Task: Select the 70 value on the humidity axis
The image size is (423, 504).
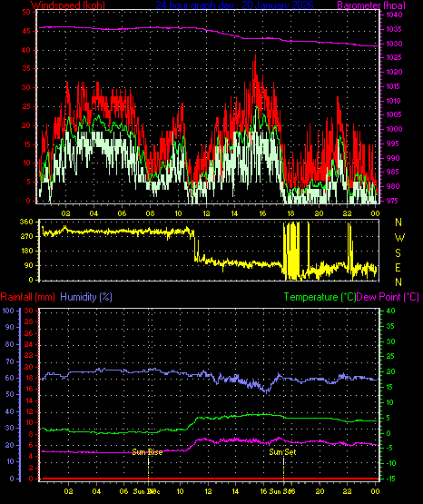Action: [10, 361]
